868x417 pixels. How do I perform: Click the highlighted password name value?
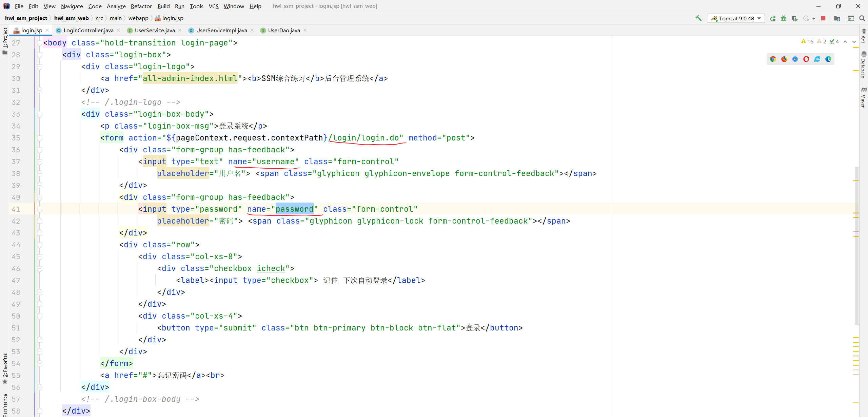[295, 209]
